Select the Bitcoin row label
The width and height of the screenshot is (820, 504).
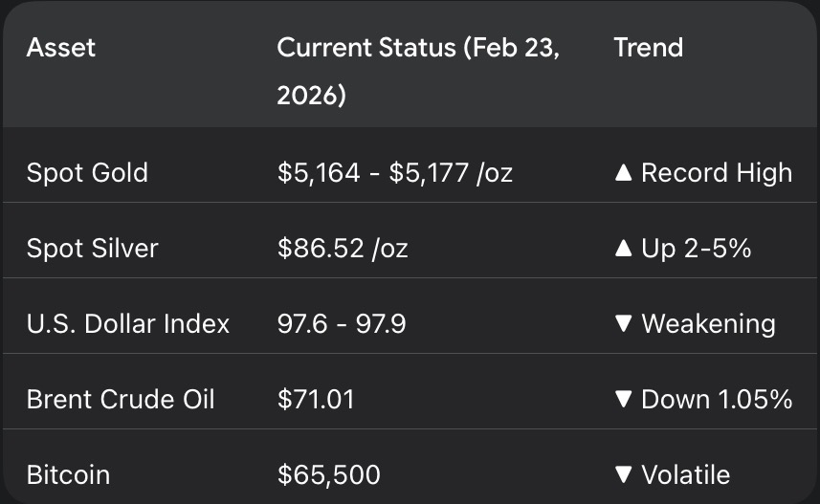pos(68,475)
